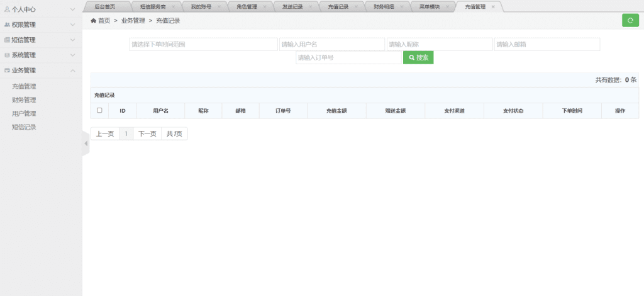
Task: Click the 订单号 column header
Action: pyautogui.click(x=283, y=111)
